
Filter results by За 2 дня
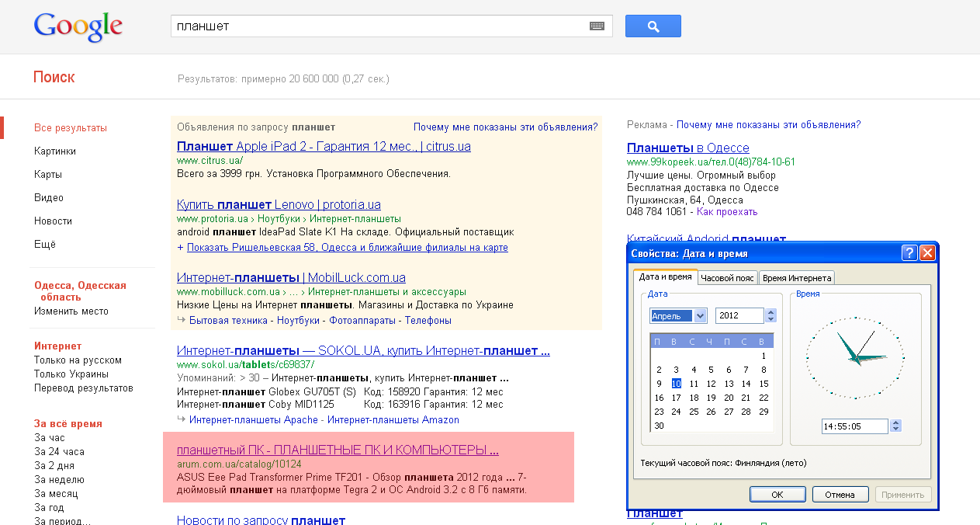click(54, 466)
